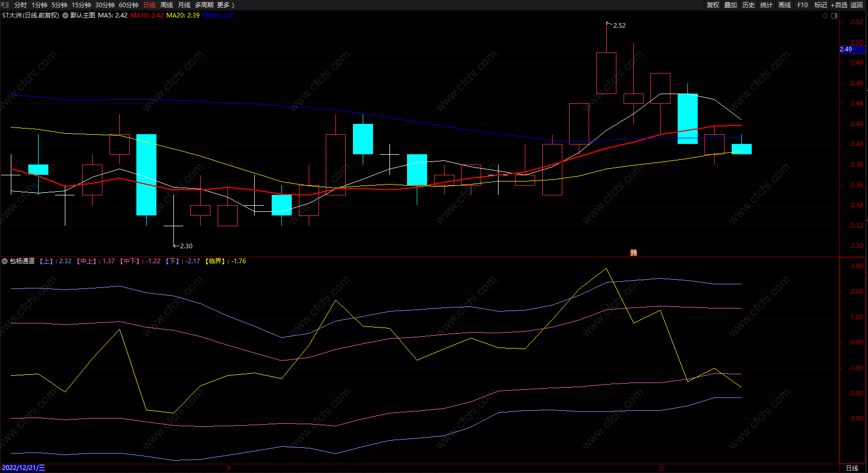Click the 【上】: 2.32 value
The height and width of the screenshot is (473, 868).
point(56,261)
